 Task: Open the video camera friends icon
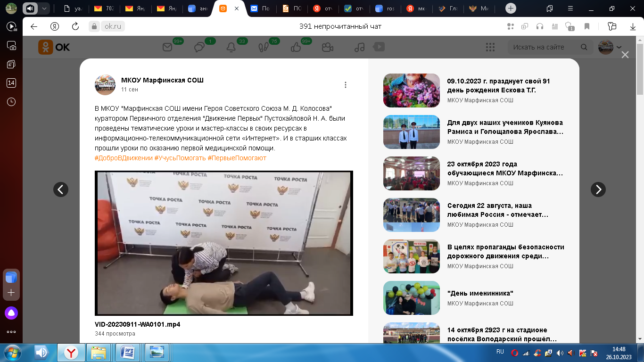(327, 47)
